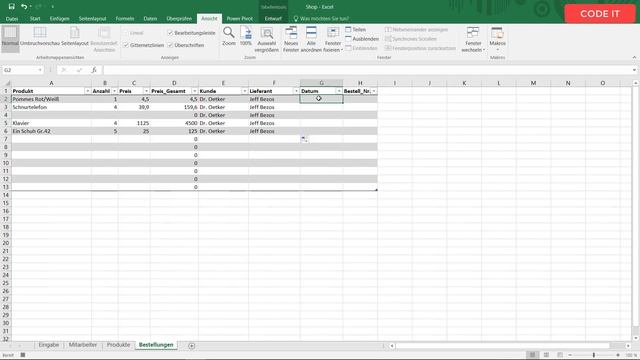Screen dimensions: 640x360
Task: Open the Zoom dialog
Action: (229, 36)
